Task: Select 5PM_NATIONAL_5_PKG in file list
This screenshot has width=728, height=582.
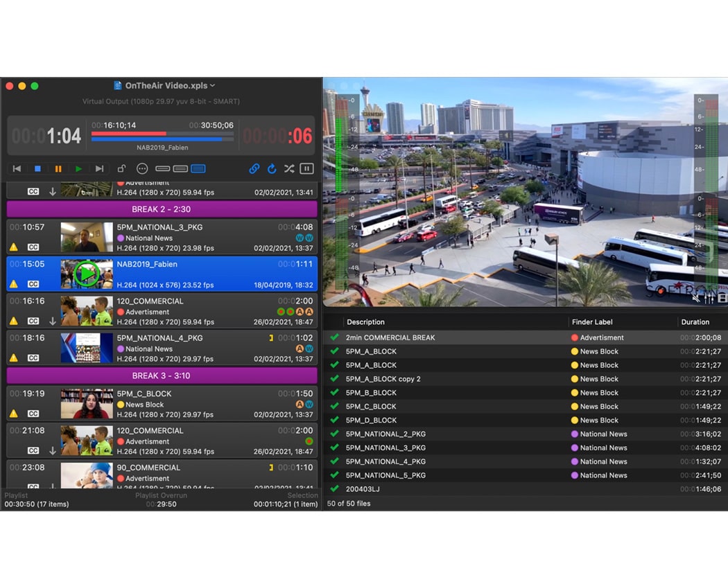Action: [526, 475]
